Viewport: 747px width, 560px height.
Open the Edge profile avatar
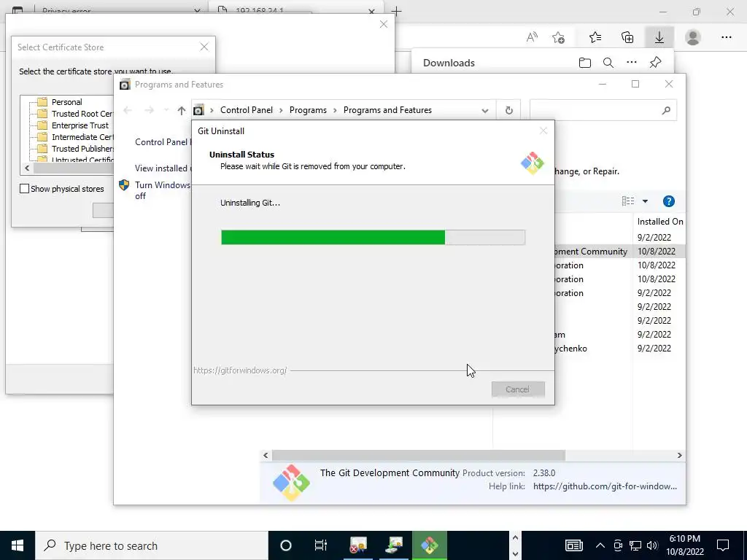693,37
